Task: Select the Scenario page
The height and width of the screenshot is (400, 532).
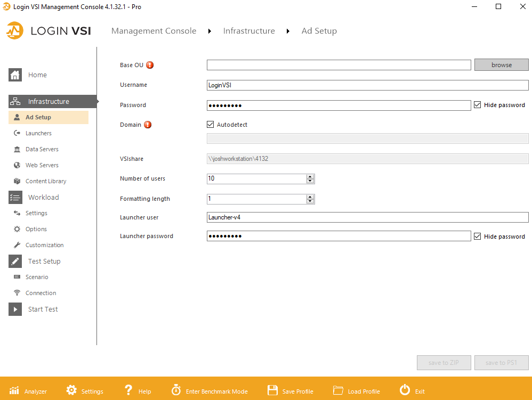Action: 37,277
